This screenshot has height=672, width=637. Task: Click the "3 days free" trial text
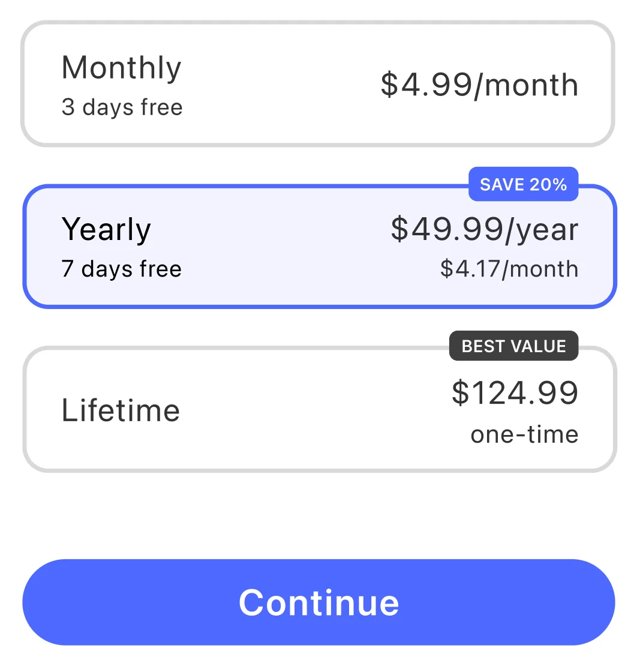coord(122,107)
